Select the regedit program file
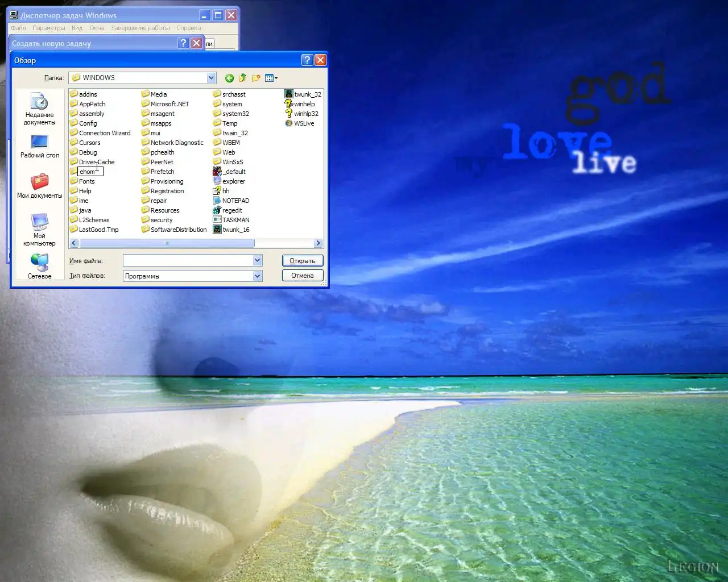728x582 pixels. pos(227,210)
